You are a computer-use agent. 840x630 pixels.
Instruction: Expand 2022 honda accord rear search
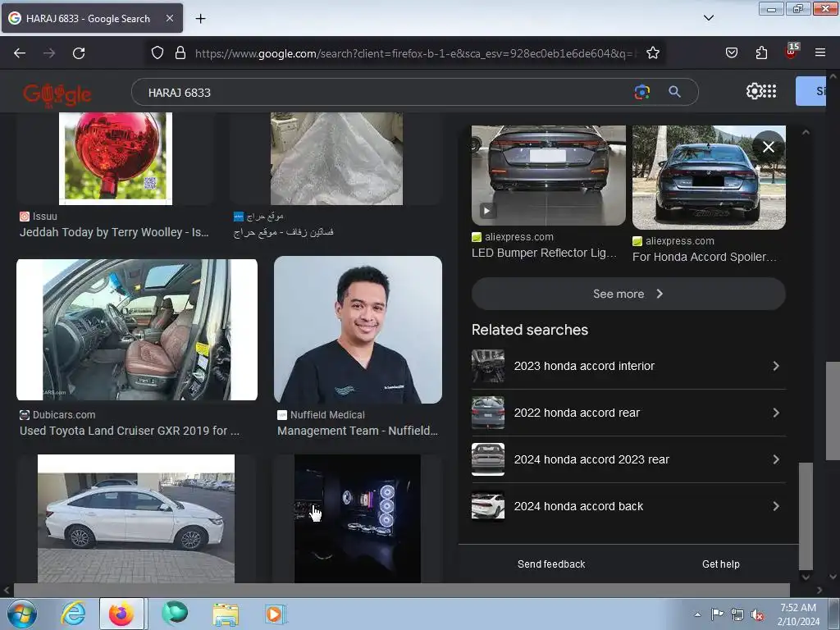tap(628, 413)
